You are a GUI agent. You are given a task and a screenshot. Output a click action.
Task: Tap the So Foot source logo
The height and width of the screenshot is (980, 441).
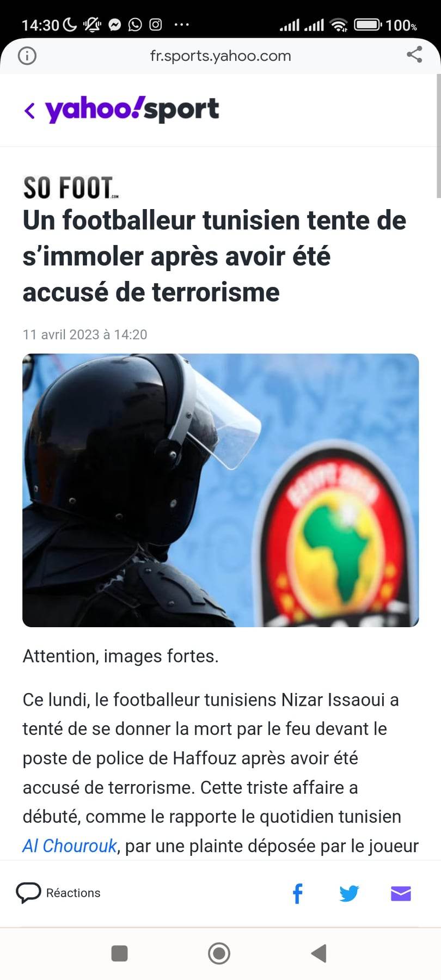pyautogui.click(x=70, y=188)
